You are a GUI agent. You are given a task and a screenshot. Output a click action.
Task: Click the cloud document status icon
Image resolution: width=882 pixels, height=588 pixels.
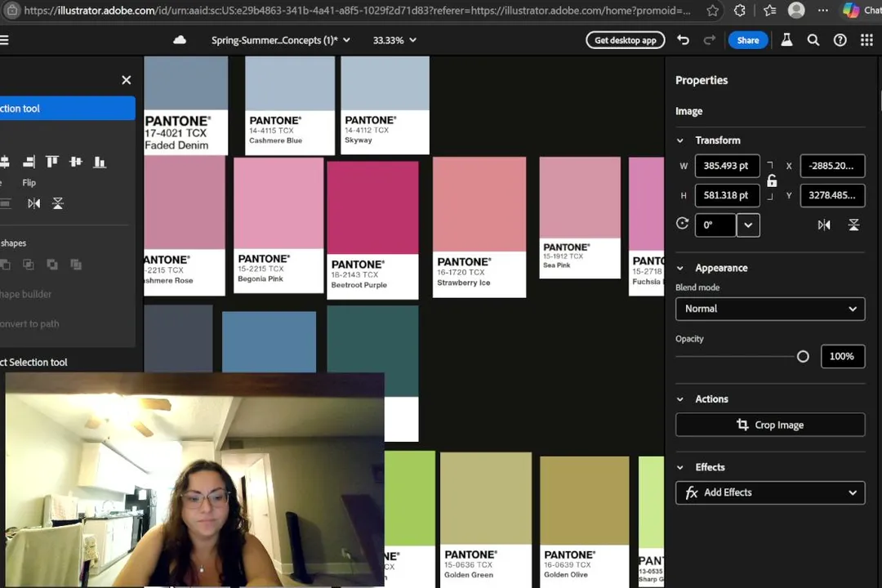coord(180,40)
